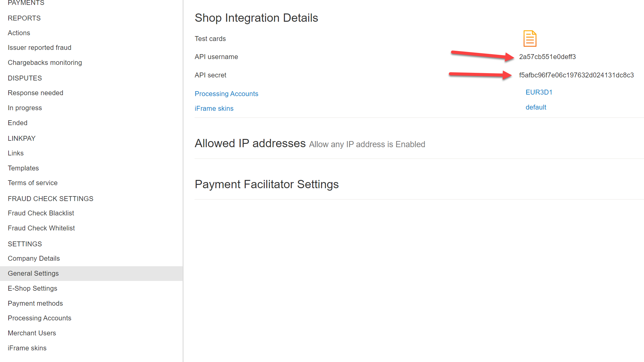644x362 pixels.
Task: Open Fraud Check Blacklist page
Action: pos(41,213)
